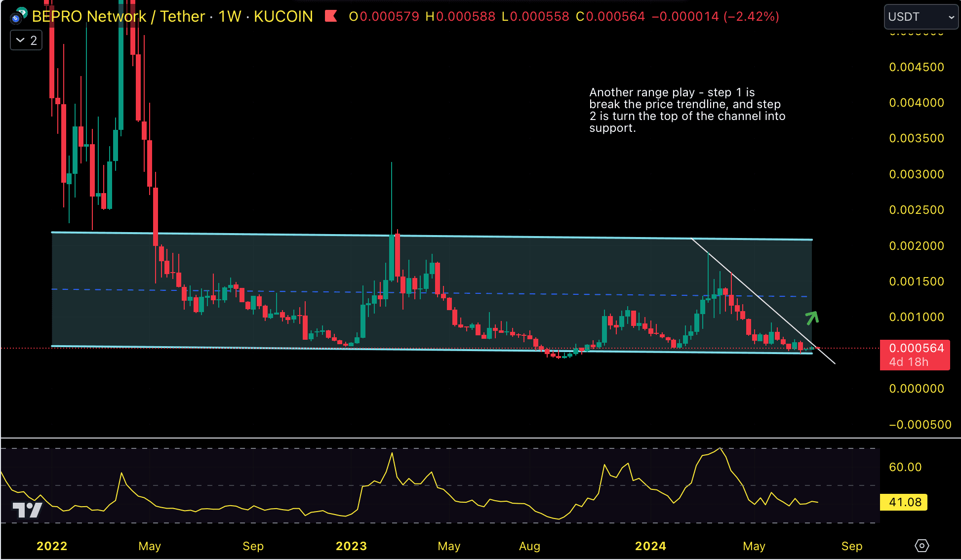Click the open price value O0.000579
The height and width of the screenshot is (560, 961).
pos(384,16)
